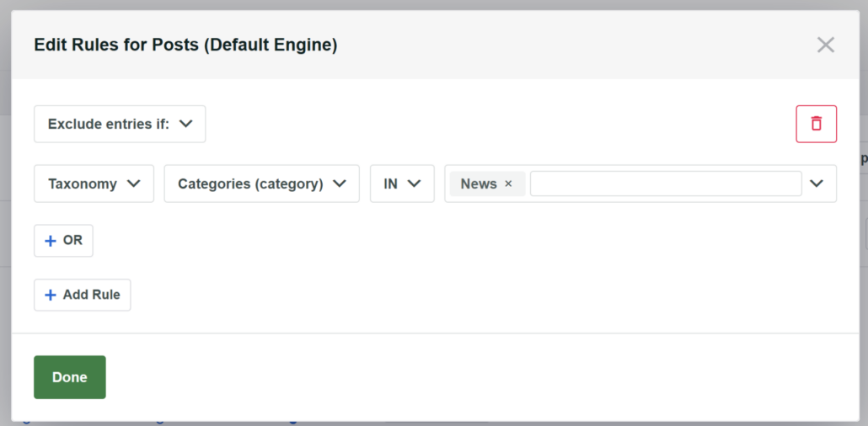Screen dimensions: 868x426
Task: Open the 'Exclude entries if:' dropdown
Action: (x=119, y=124)
